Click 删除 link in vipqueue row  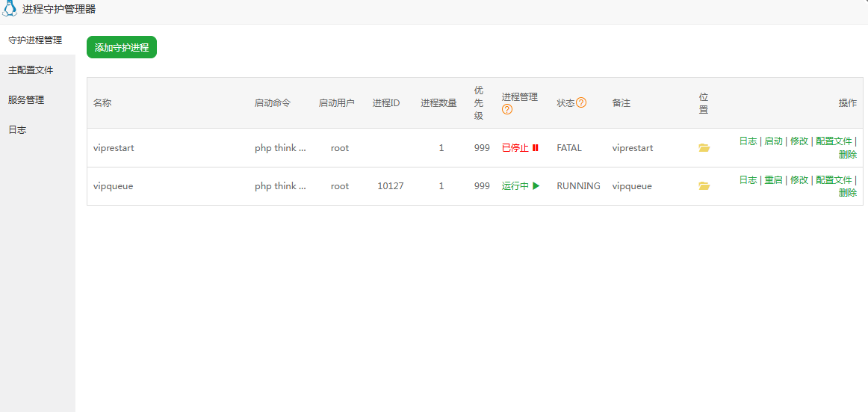pyautogui.click(x=848, y=193)
